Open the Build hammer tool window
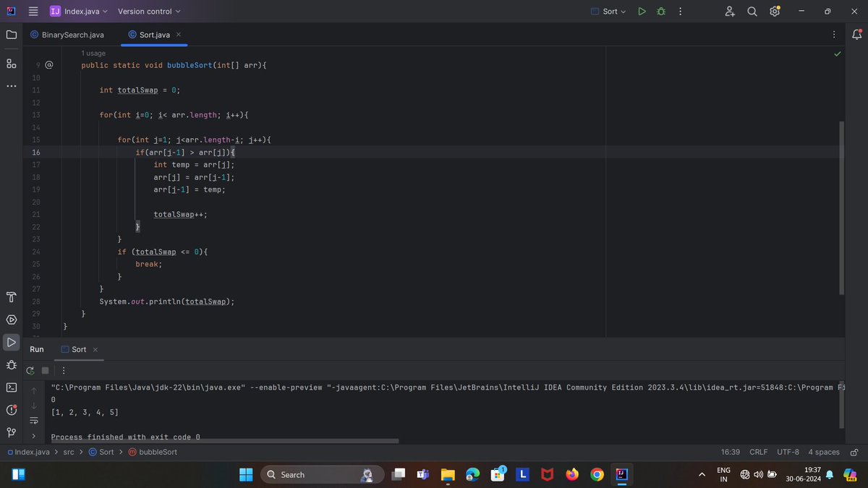 (11, 297)
